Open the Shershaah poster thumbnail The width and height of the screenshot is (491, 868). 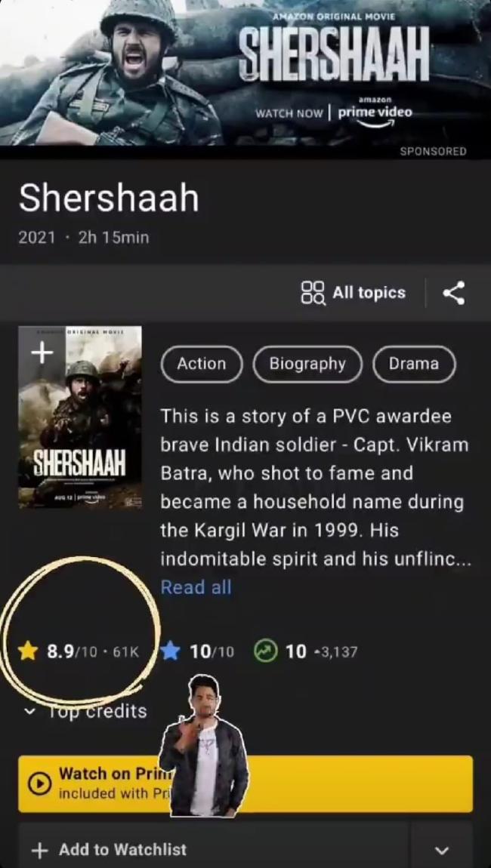(80, 416)
